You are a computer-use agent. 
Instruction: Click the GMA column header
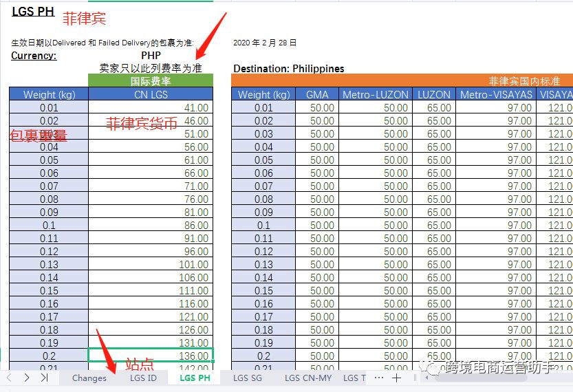pyautogui.click(x=317, y=94)
